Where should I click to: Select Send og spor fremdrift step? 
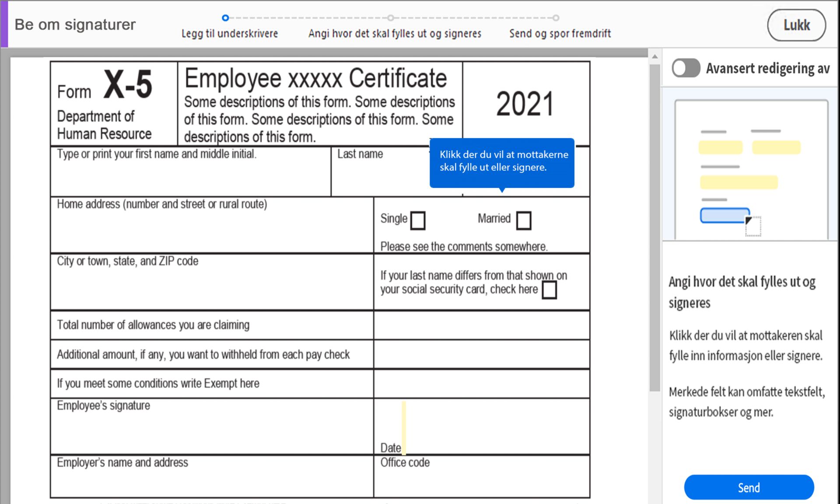click(x=560, y=34)
